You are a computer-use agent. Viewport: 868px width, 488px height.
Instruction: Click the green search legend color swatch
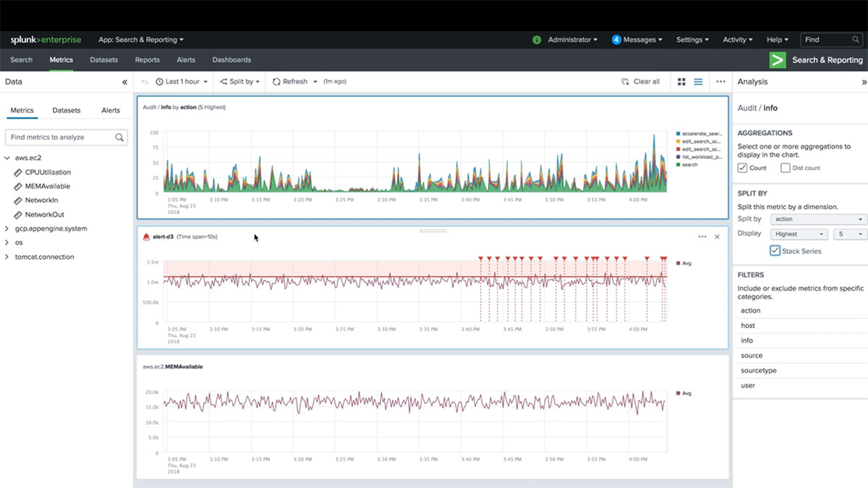click(x=678, y=165)
